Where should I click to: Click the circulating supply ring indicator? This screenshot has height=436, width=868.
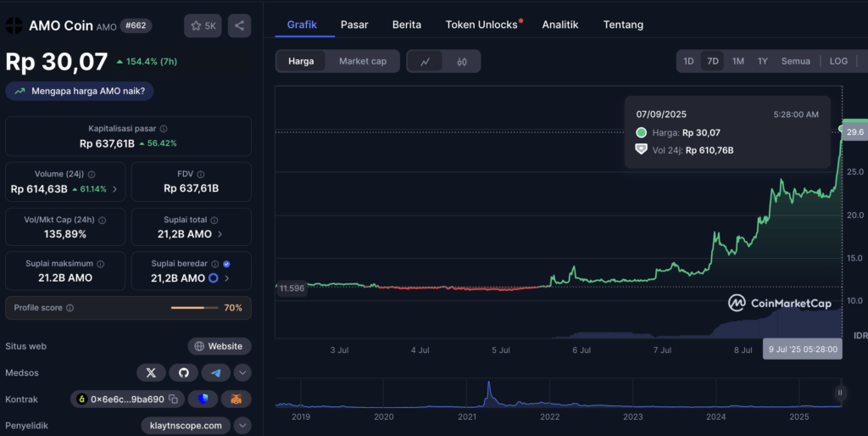click(213, 278)
